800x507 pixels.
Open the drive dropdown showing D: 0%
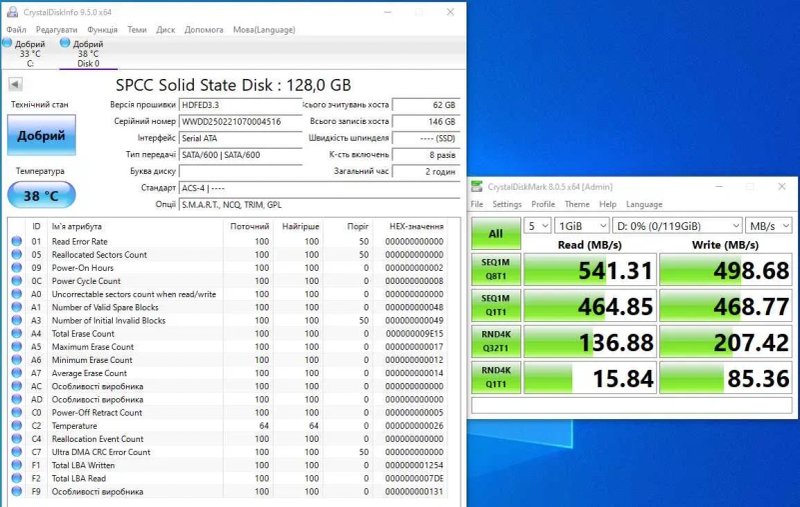677,226
